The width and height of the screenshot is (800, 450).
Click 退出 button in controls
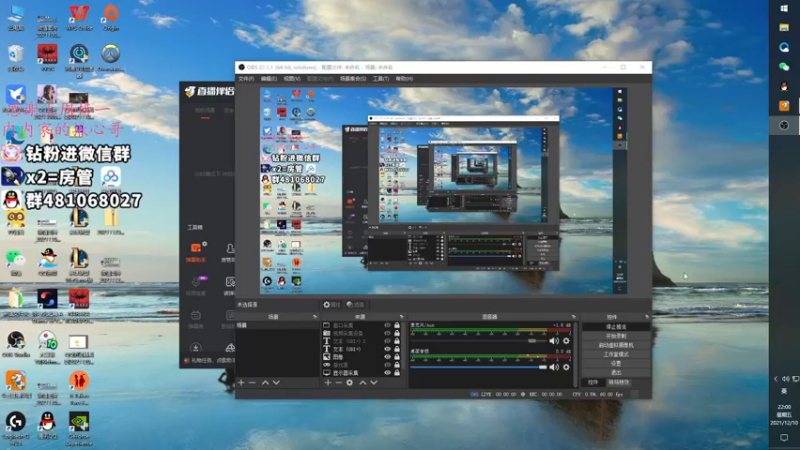coord(616,372)
